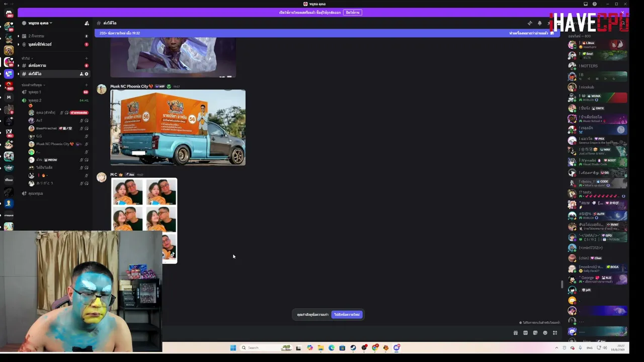Select the purple server icon in the server list
The width and height of the screenshot is (644, 362).
[9, 74]
